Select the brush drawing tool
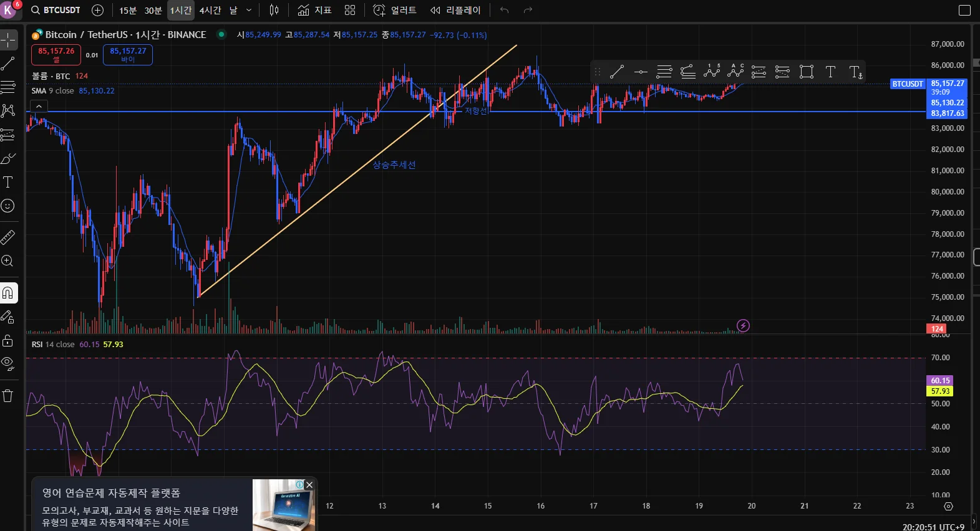The image size is (980, 531). pos(8,158)
